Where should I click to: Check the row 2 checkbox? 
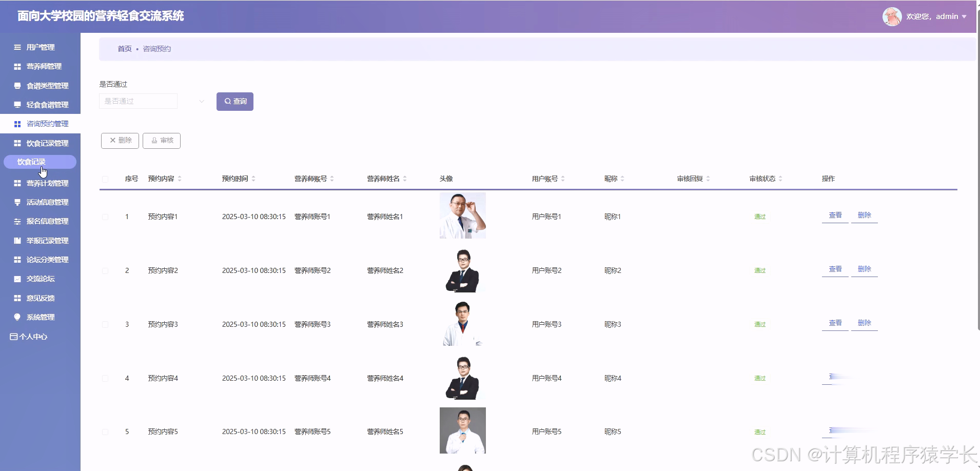coord(105,271)
